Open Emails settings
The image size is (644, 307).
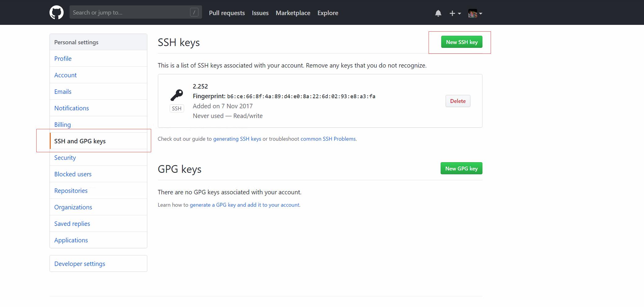coord(98,91)
